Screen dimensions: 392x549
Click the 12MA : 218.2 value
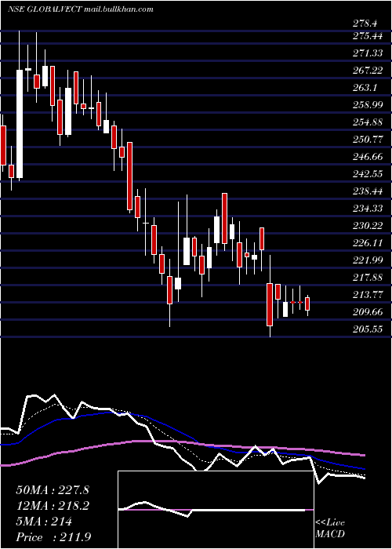pos(53,506)
